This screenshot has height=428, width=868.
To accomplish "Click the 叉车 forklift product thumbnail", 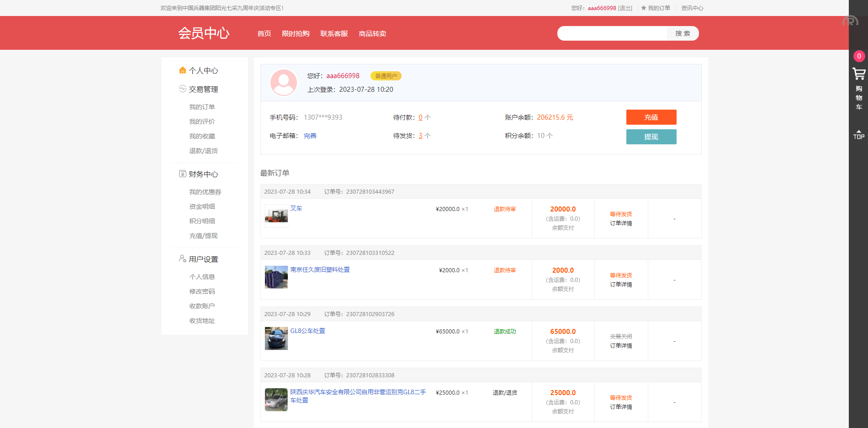I will coord(276,215).
